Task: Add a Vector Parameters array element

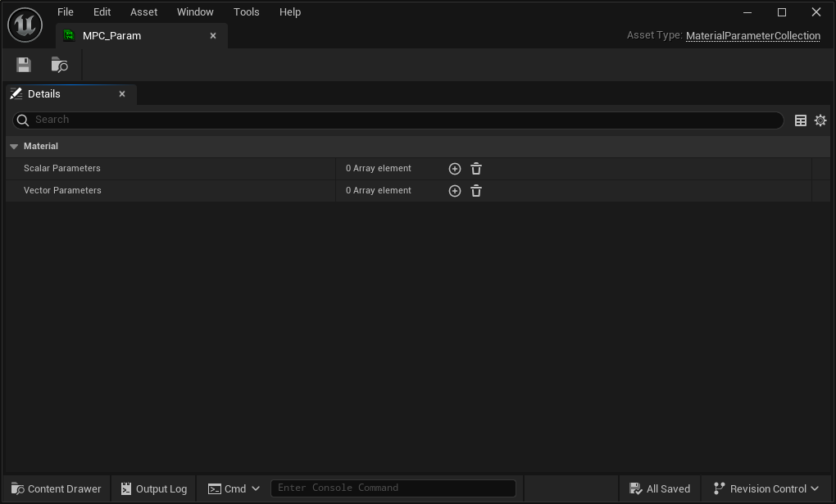Action: click(455, 191)
